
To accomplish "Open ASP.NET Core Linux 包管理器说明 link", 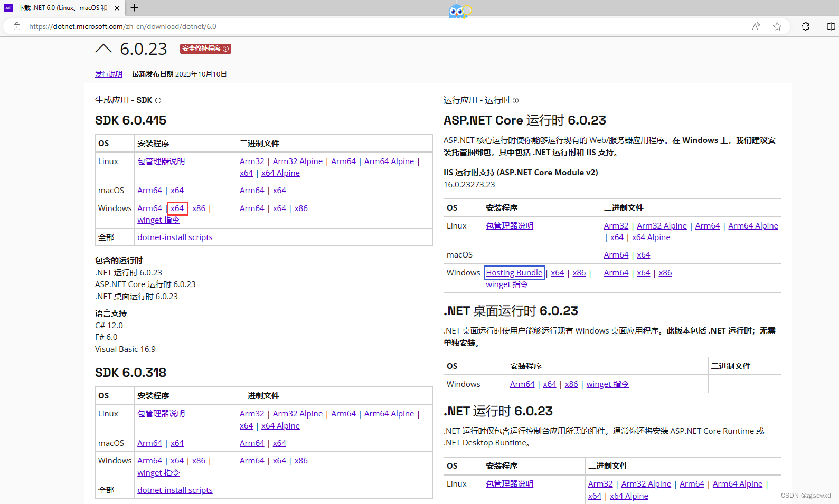I will 510,226.
